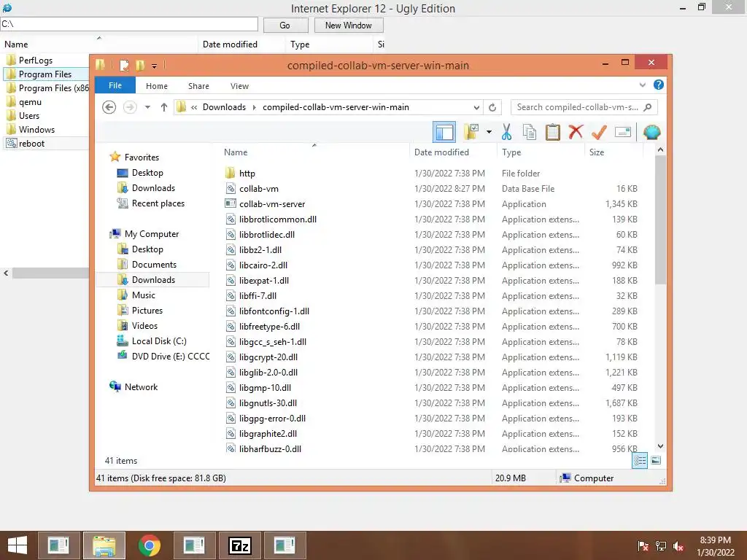Select the http folder
This screenshot has width=747, height=560.
[247, 174]
